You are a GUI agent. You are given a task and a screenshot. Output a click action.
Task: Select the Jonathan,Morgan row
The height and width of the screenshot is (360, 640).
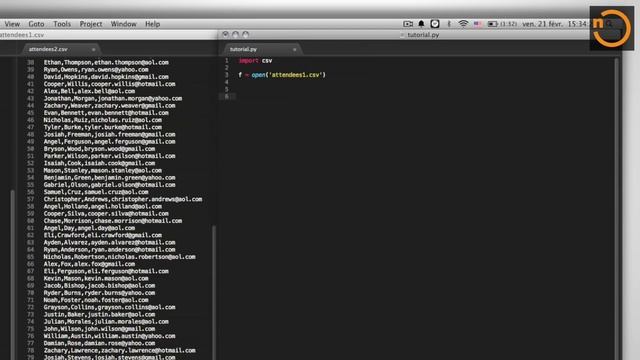[113, 98]
